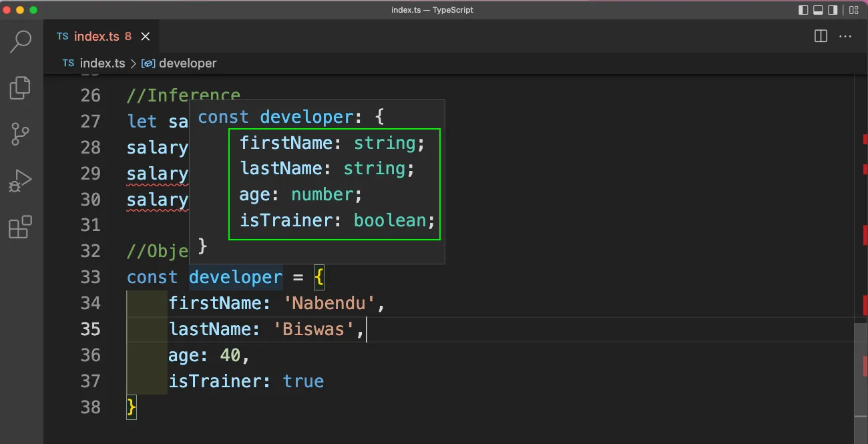Click the macOS yellow minimize button
Image resolution: width=868 pixels, height=444 pixels.
point(20,10)
